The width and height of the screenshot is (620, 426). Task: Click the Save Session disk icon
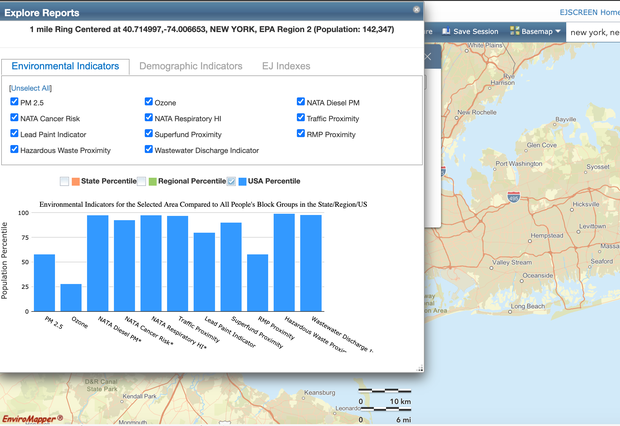tap(447, 32)
